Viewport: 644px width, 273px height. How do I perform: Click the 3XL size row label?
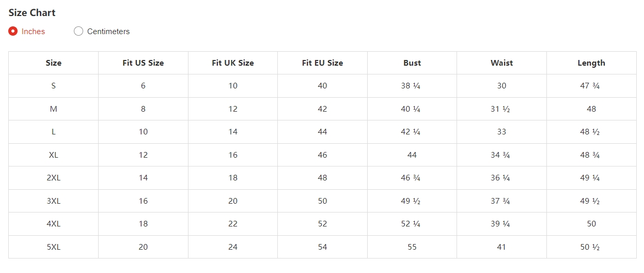53,201
